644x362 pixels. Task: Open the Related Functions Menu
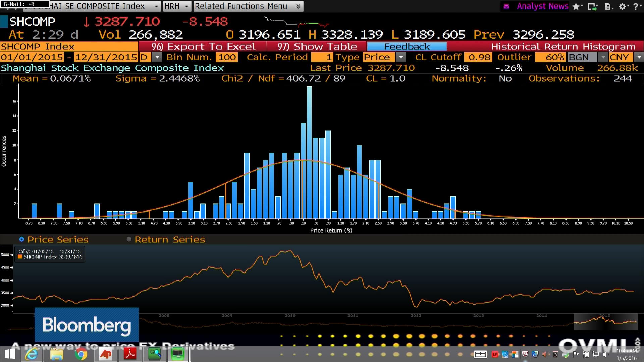point(248,6)
